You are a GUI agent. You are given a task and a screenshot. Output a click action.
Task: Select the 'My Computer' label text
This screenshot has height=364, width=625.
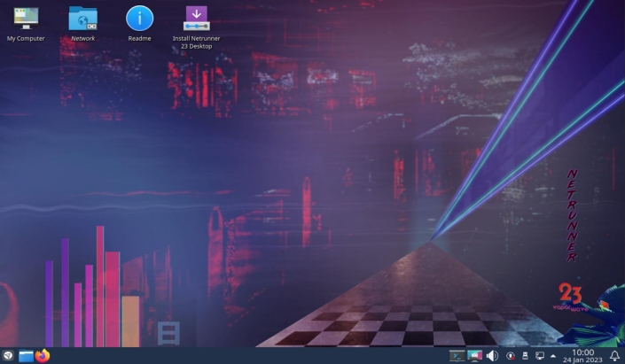[x=26, y=39]
